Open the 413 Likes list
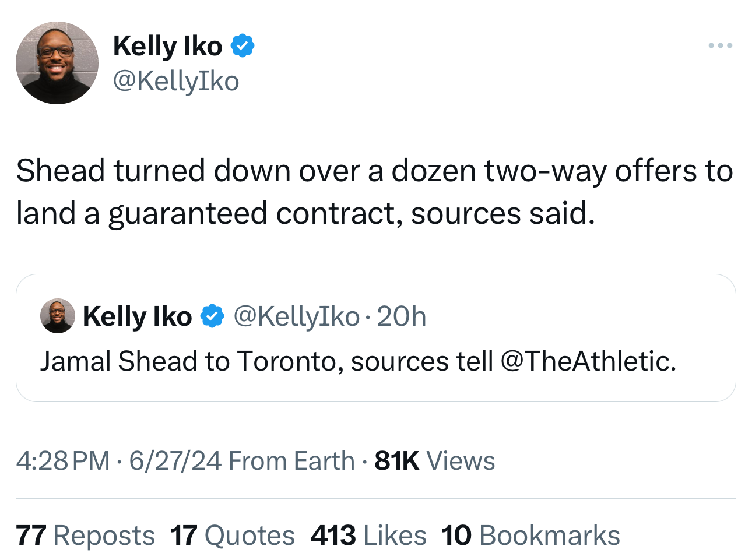The height and width of the screenshot is (560, 752). click(368, 535)
